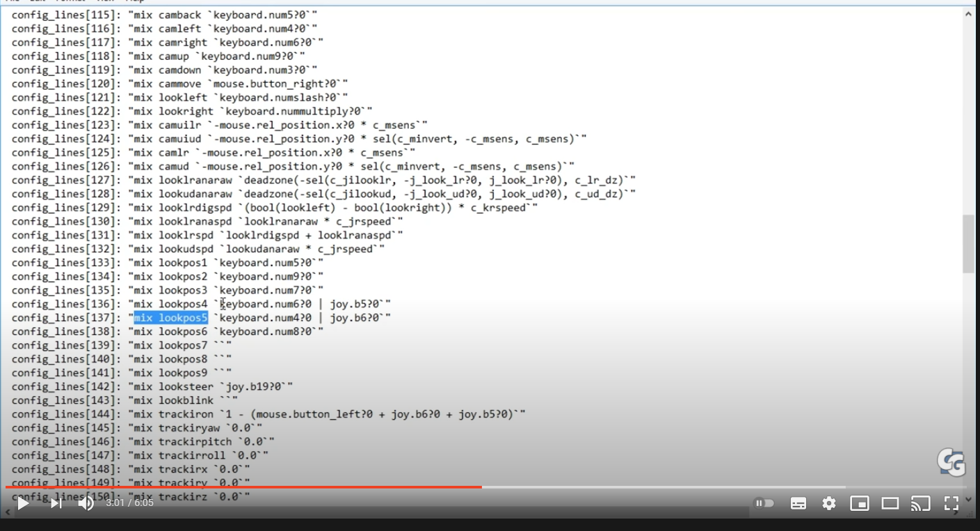
Task: Click line 119 "mix camdown" entry
Action: [x=164, y=70]
